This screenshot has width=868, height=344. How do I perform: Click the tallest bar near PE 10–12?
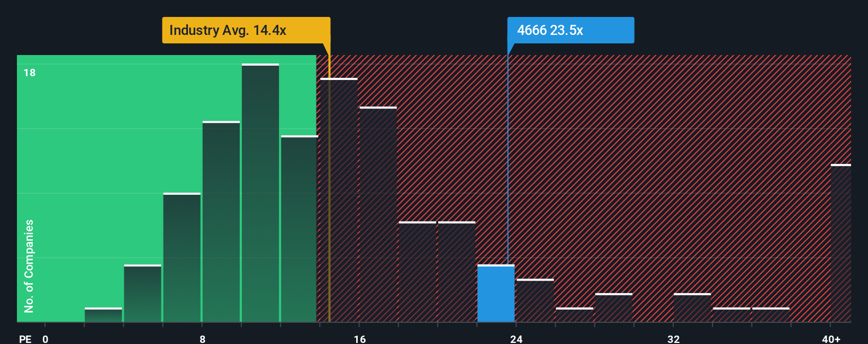pos(260,193)
